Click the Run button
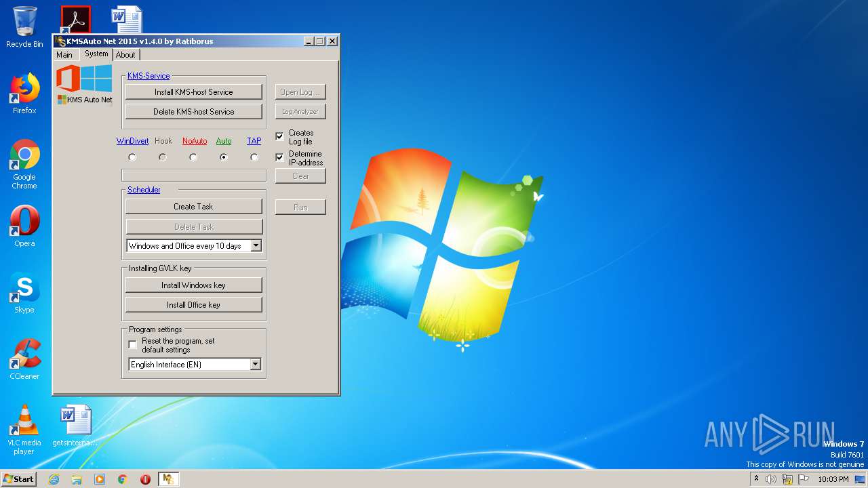The height and width of the screenshot is (488, 868). click(x=300, y=207)
